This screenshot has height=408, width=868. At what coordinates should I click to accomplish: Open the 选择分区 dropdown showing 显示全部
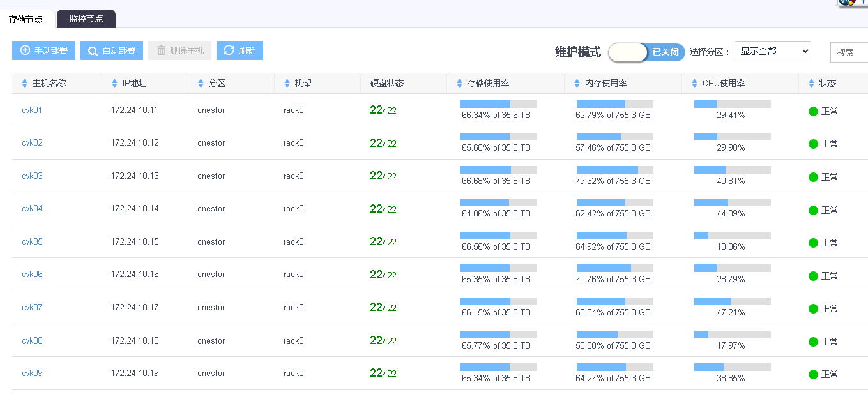tap(772, 51)
